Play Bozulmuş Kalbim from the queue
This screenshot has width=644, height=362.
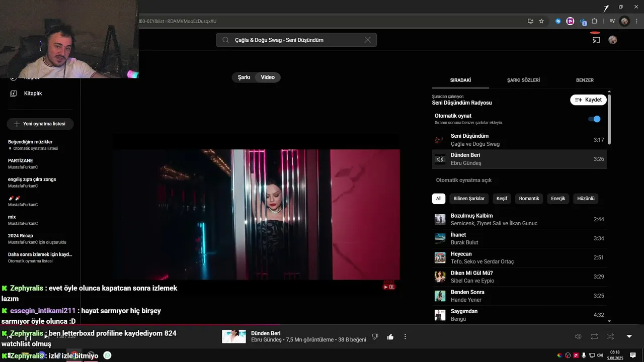pyautogui.click(x=519, y=219)
